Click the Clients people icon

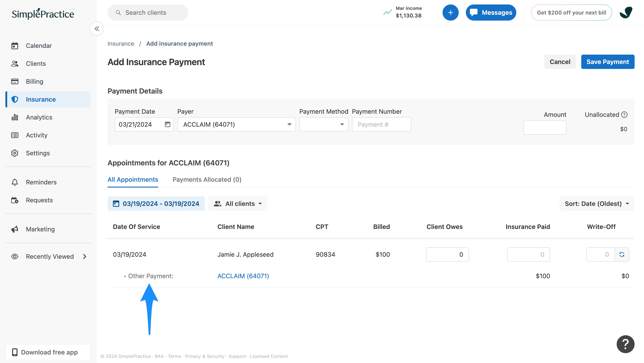[x=15, y=64]
